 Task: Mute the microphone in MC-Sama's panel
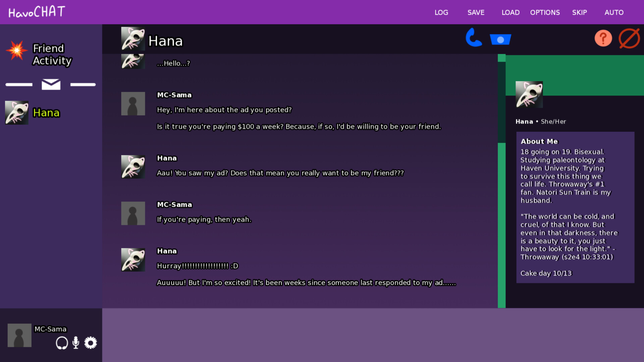(75, 343)
